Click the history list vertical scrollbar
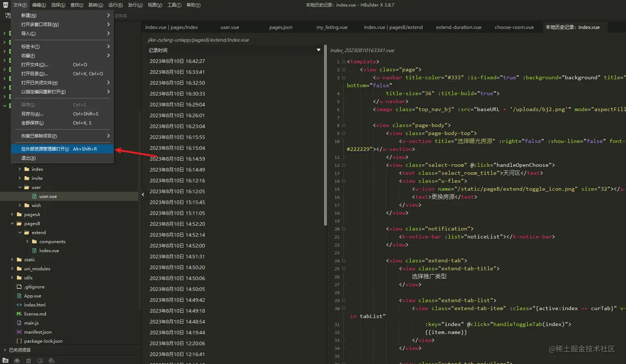626x364 pixels. tap(325, 135)
